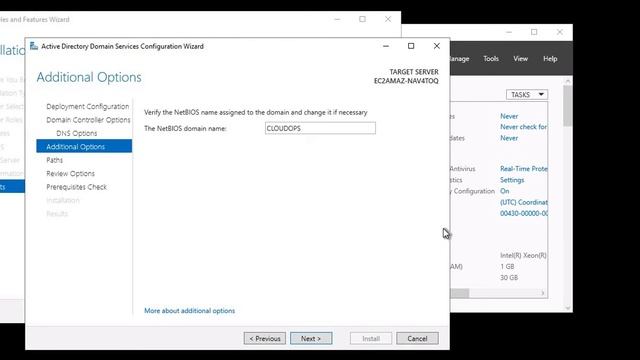Click the 00430-00000 product ID link
Screen dimensions: 640x360
[524, 213]
